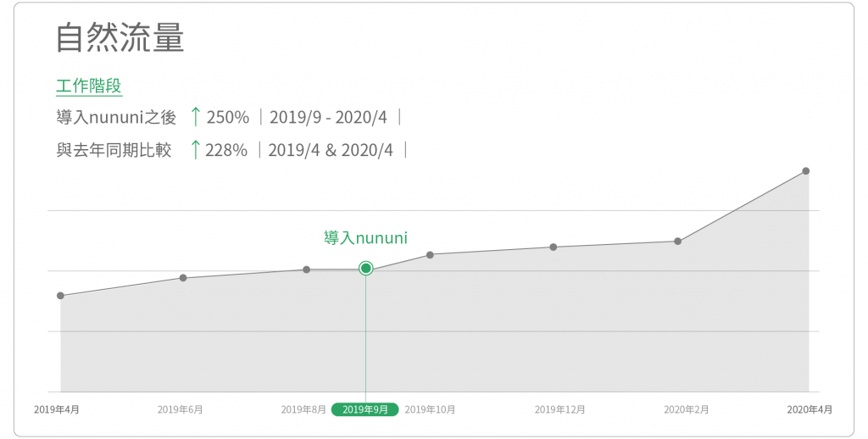
Task: Click the 2019年12月 axis label
Action: pos(559,409)
